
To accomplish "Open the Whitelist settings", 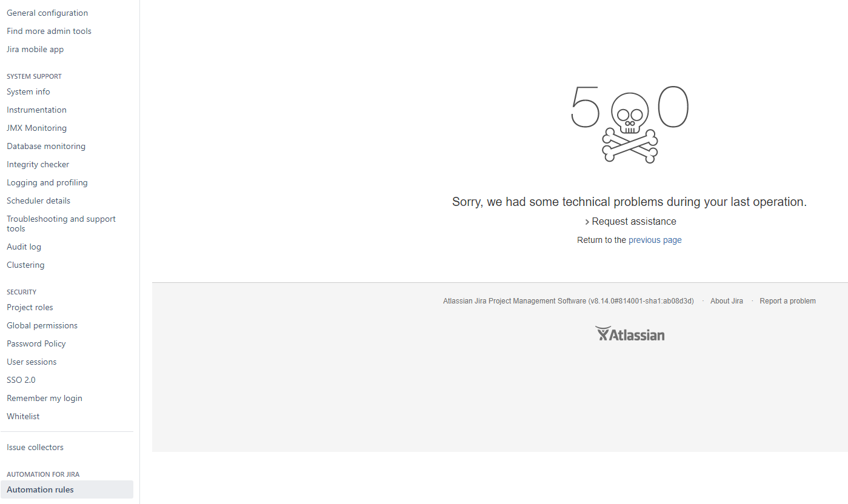I will pyautogui.click(x=23, y=416).
